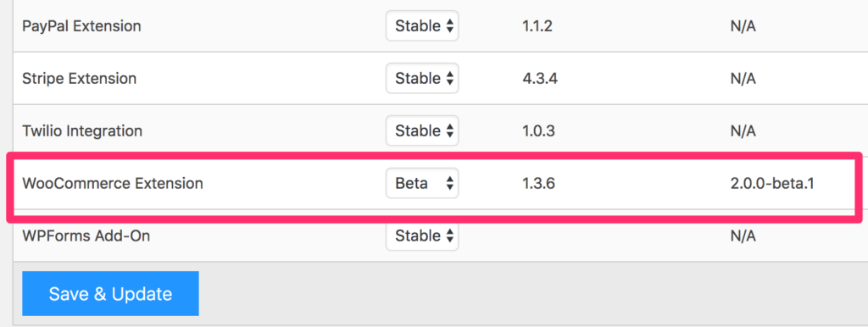The width and height of the screenshot is (868, 327).
Task: Open the PayPal Extension release channel dropdown
Action: (422, 25)
